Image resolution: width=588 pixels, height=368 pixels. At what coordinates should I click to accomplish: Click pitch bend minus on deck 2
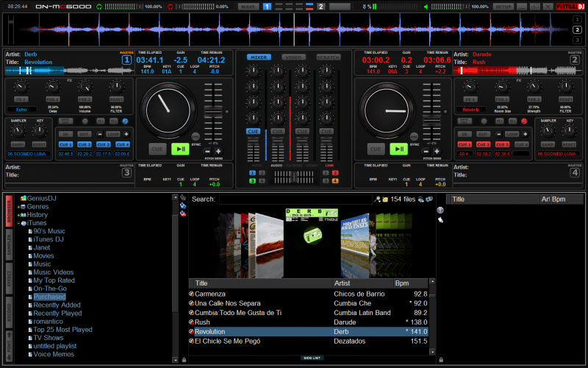pyautogui.click(x=426, y=152)
